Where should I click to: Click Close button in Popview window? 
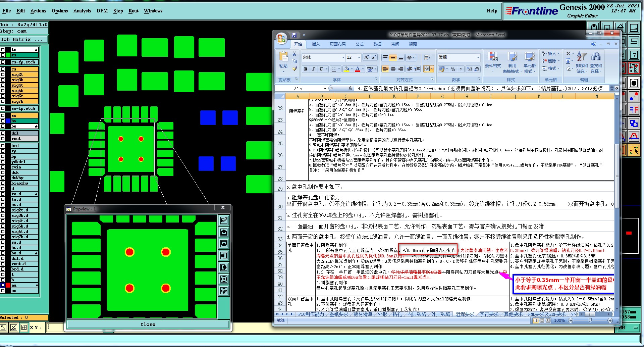[148, 324]
